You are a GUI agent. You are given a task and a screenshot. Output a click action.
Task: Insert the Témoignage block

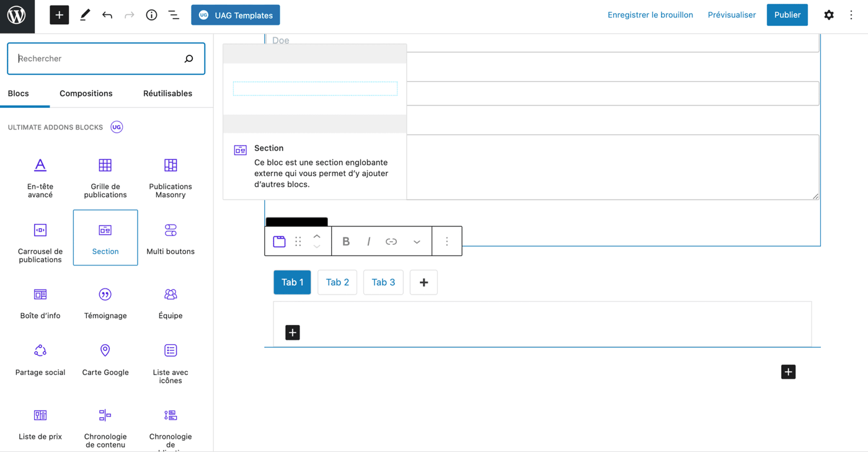[x=105, y=303]
